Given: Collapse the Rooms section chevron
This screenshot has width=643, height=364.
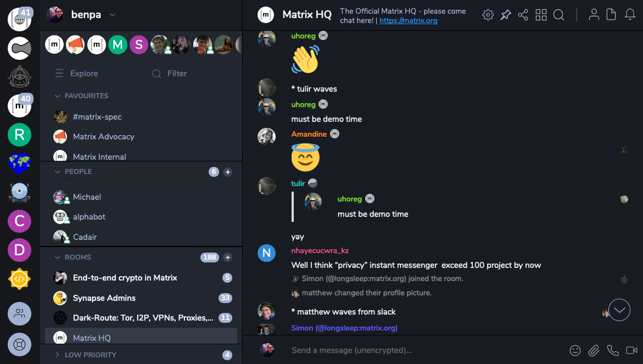Looking at the screenshot, I should click(x=58, y=257).
